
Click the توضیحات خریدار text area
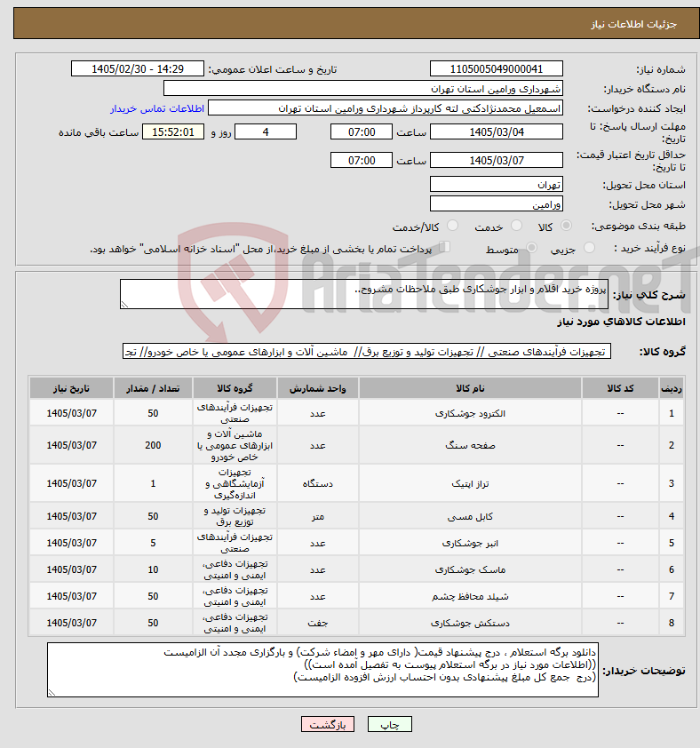pos(322,670)
